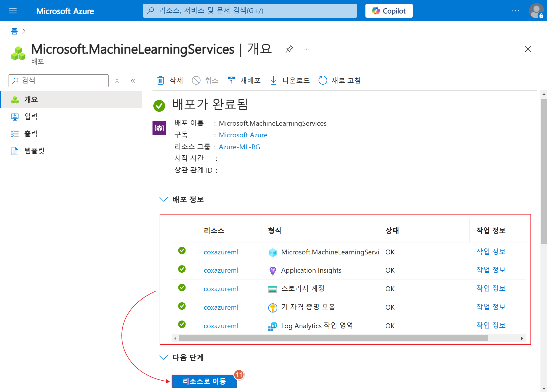547x392 pixels.
Task: Click the green check on Log Analytics row
Action: click(x=182, y=324)
